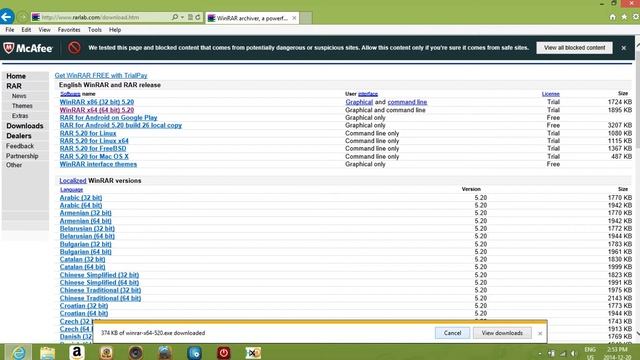Screen dimensions: 640x360
Task: Click the command line interface link
Action: 407,102
